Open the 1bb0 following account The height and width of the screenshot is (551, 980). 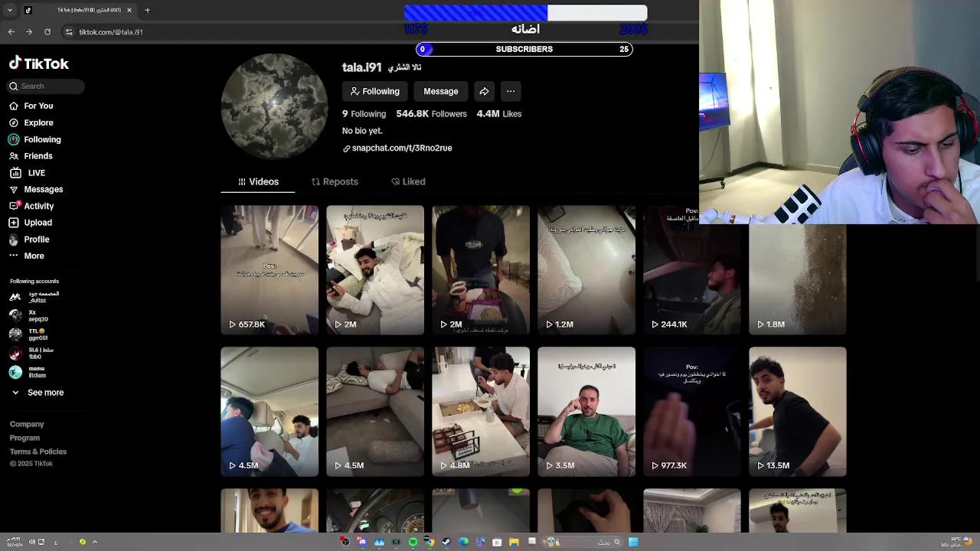(31, 353)
